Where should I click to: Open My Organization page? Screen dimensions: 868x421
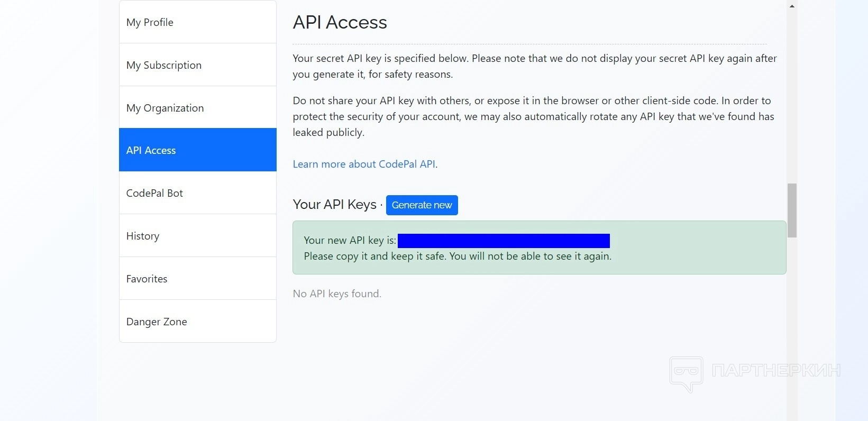198,108
